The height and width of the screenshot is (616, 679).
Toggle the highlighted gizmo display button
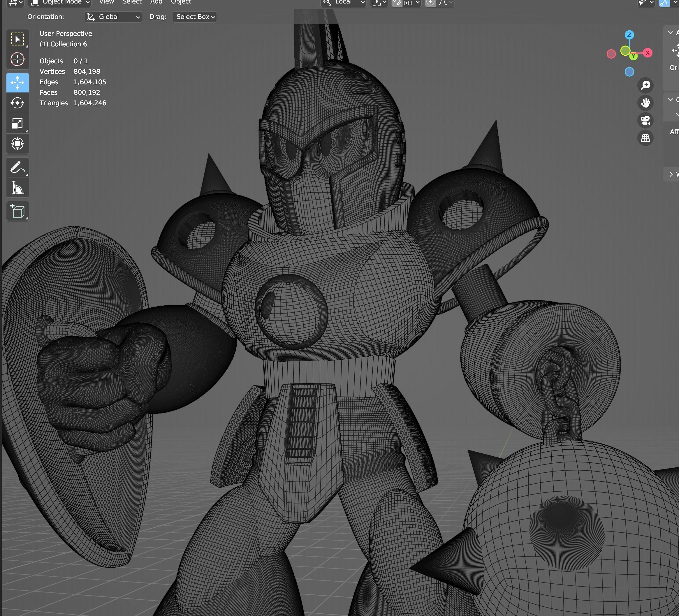coord(664,3)
